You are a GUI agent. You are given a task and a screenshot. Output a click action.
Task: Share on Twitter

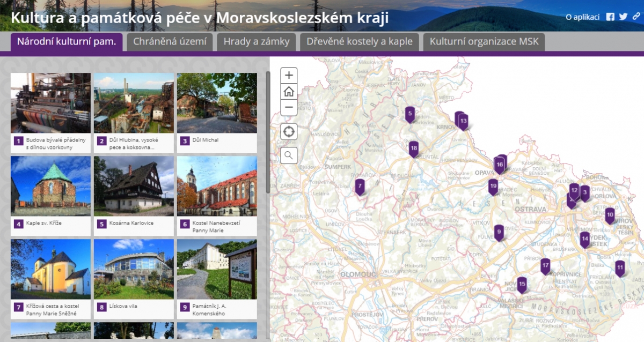(623, 17)
